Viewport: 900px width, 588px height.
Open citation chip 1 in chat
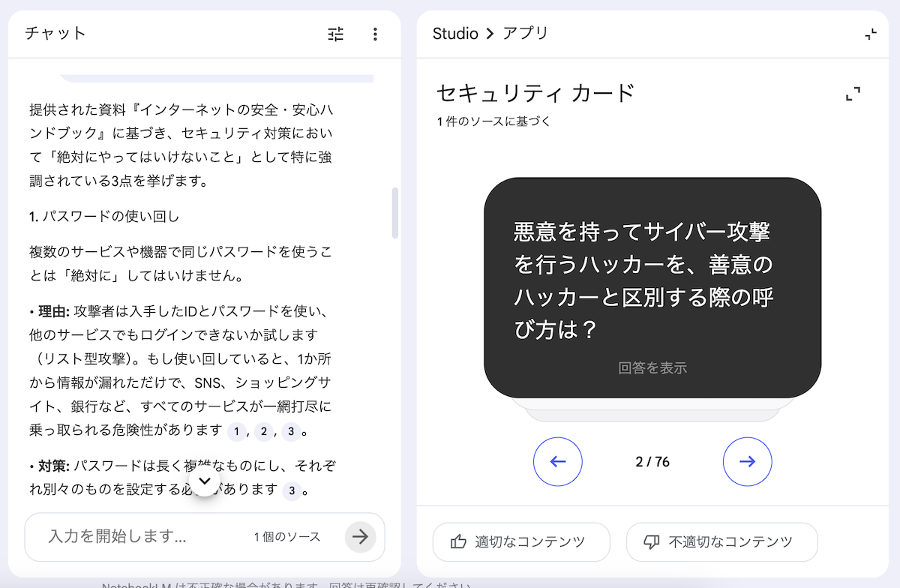point(236,431)
